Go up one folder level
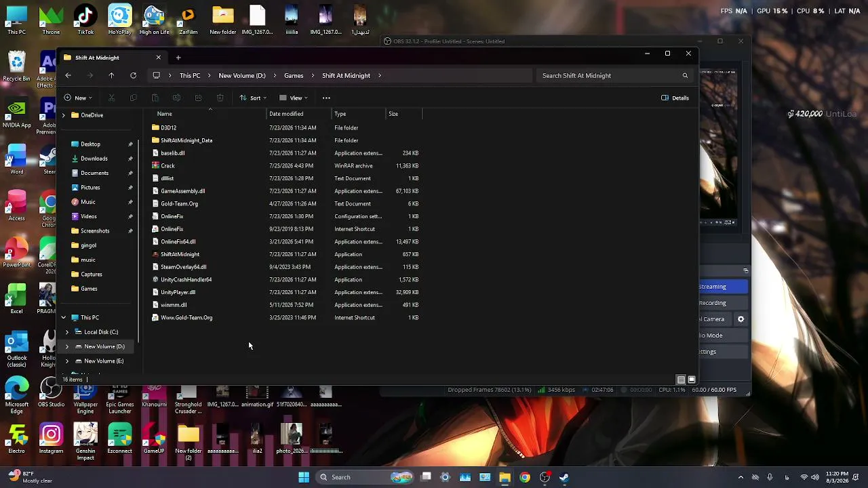 111,75
